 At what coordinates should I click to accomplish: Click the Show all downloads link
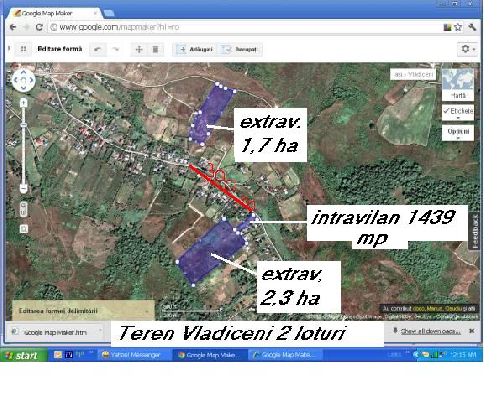(430, 331)
